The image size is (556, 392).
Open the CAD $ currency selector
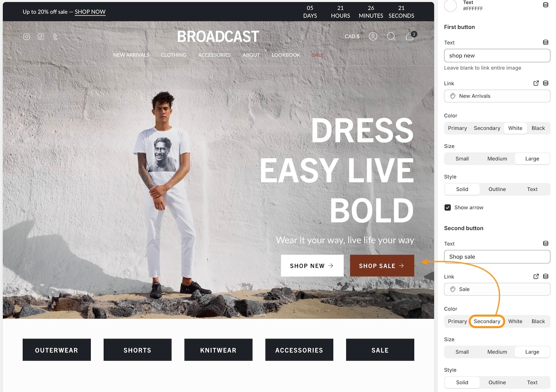(352, 37)
